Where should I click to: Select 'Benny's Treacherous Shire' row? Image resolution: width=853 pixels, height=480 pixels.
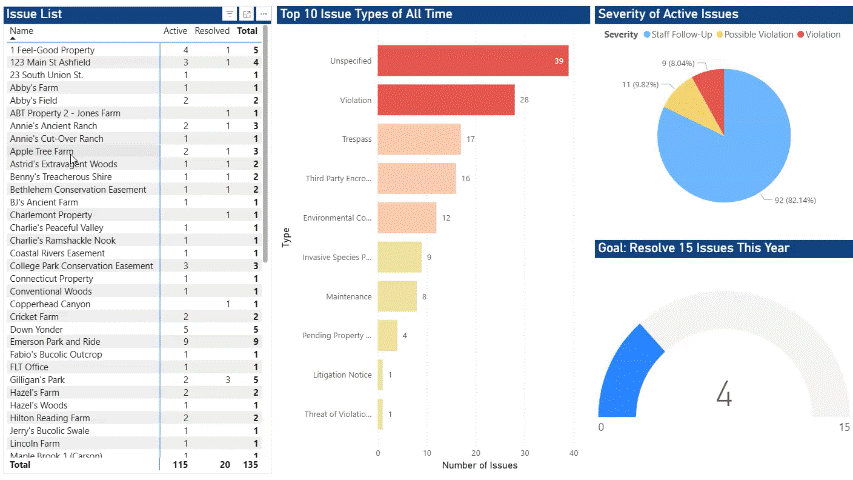134,177
